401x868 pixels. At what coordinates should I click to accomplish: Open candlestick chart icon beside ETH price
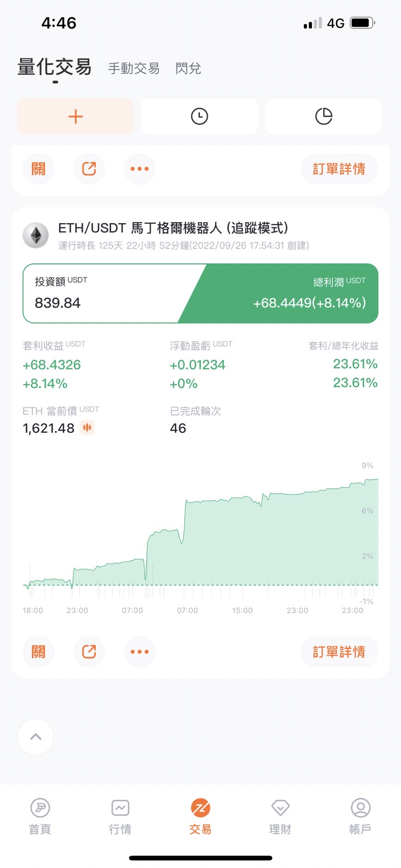point(87,428)
